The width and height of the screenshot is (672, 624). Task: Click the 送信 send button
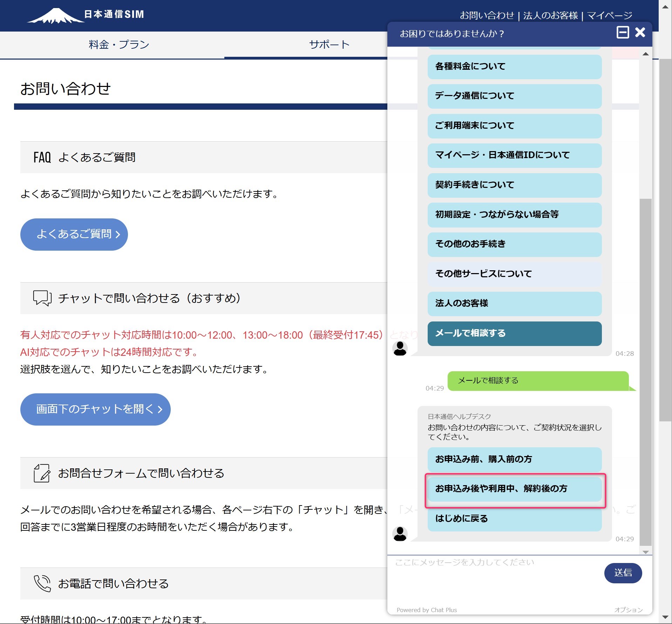coord(623,573)
